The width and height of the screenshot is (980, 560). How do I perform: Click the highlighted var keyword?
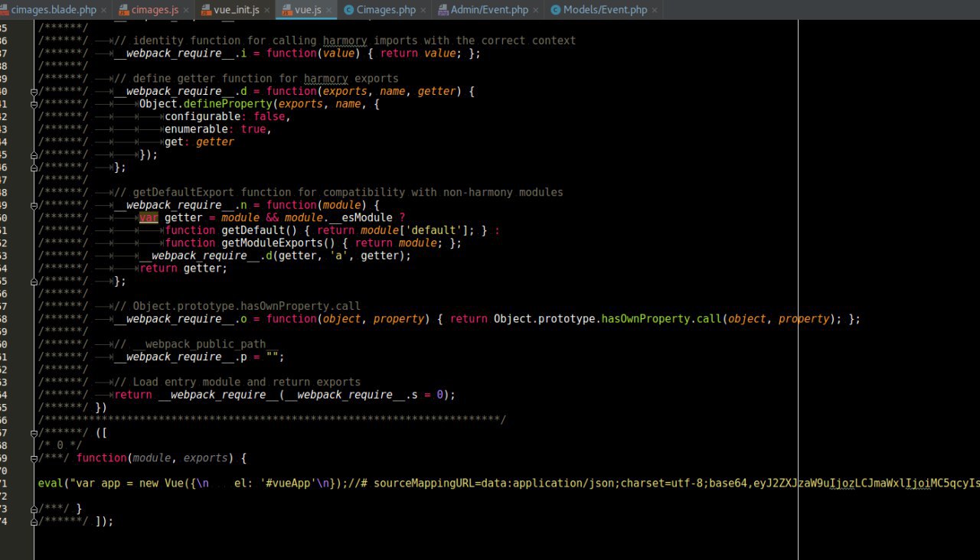[x=149, y=217]
